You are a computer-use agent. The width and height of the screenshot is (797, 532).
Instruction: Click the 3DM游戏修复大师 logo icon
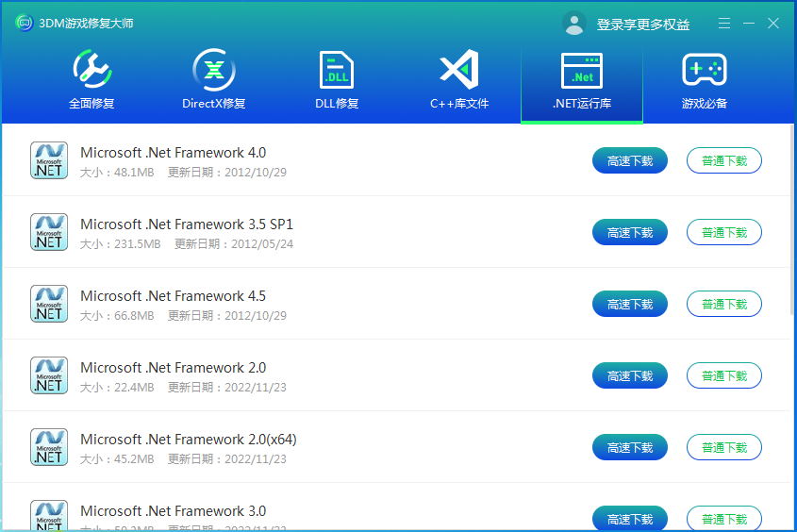coord(24,23)
